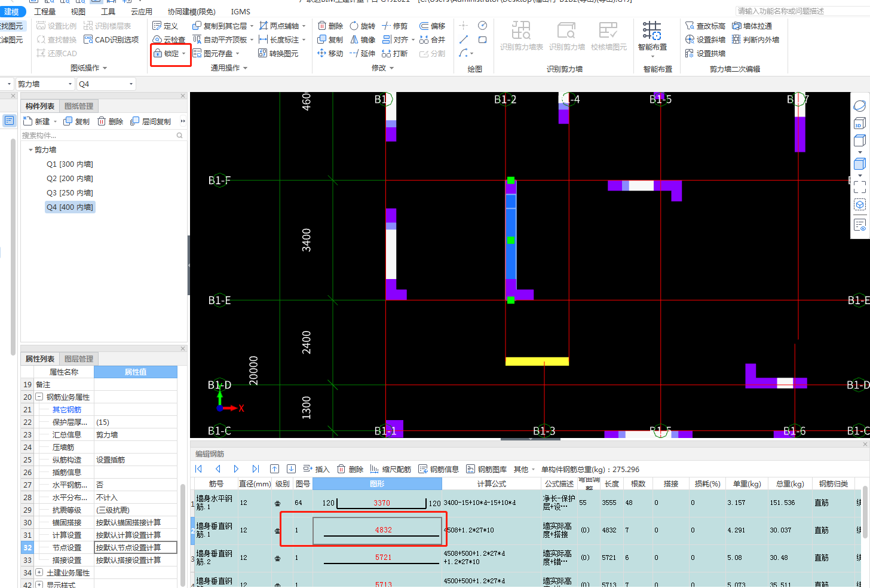The image size is (870, 588).
Task: Click the function search box at top right
Action: (x=802, y=11)
